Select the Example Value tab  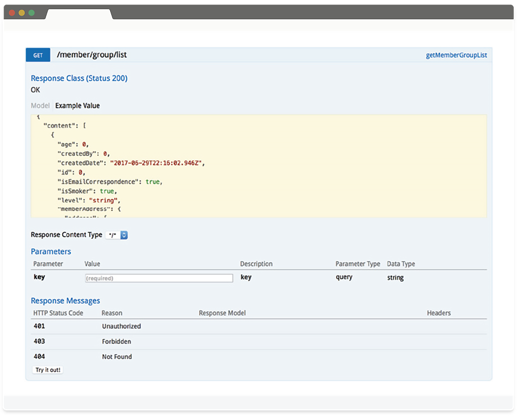pyautogui.click(x=77, y=106)
